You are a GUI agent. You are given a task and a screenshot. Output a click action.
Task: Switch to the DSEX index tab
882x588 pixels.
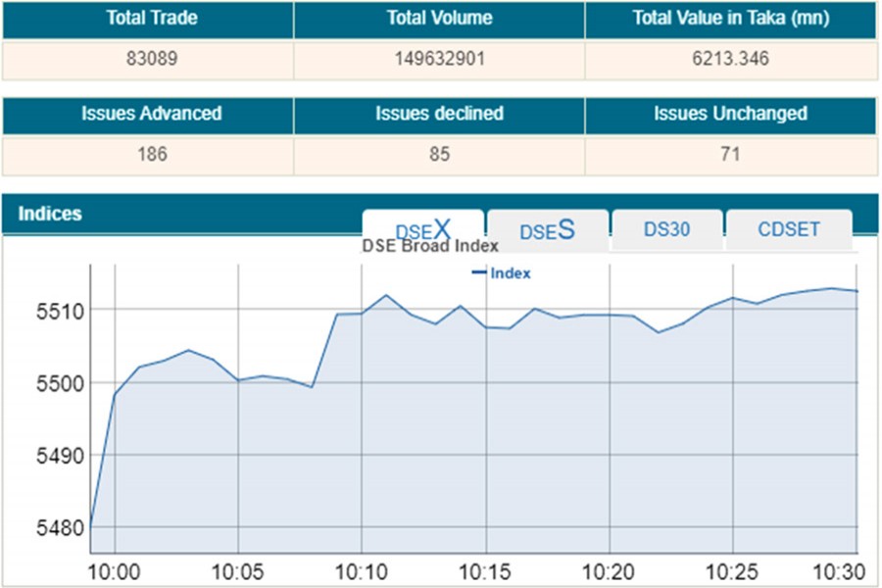pos(422,230)
